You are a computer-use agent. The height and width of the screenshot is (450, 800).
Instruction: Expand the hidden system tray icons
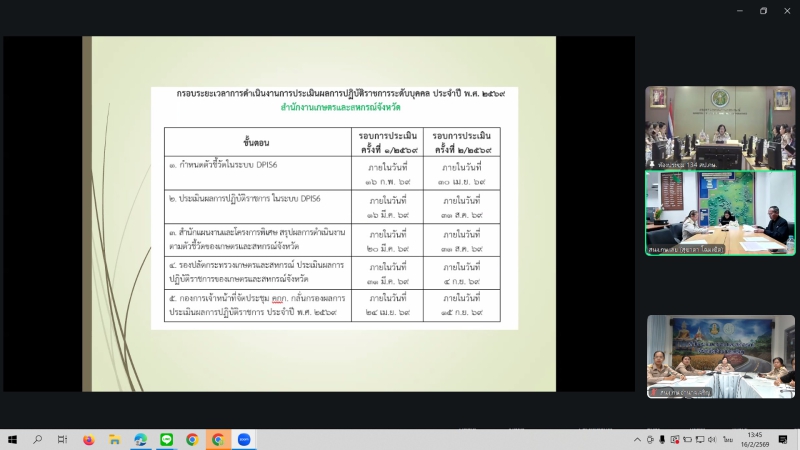pos(639,439)
